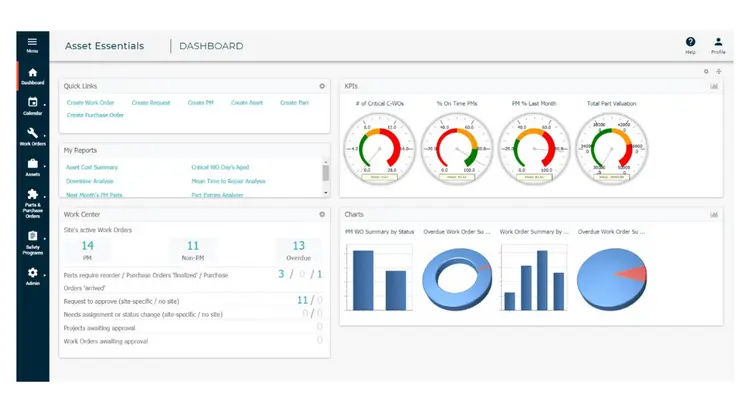Open the Profile user icon
Image resolution: width=750 pixels, height=413 pixels.
[x=718, y=42]
